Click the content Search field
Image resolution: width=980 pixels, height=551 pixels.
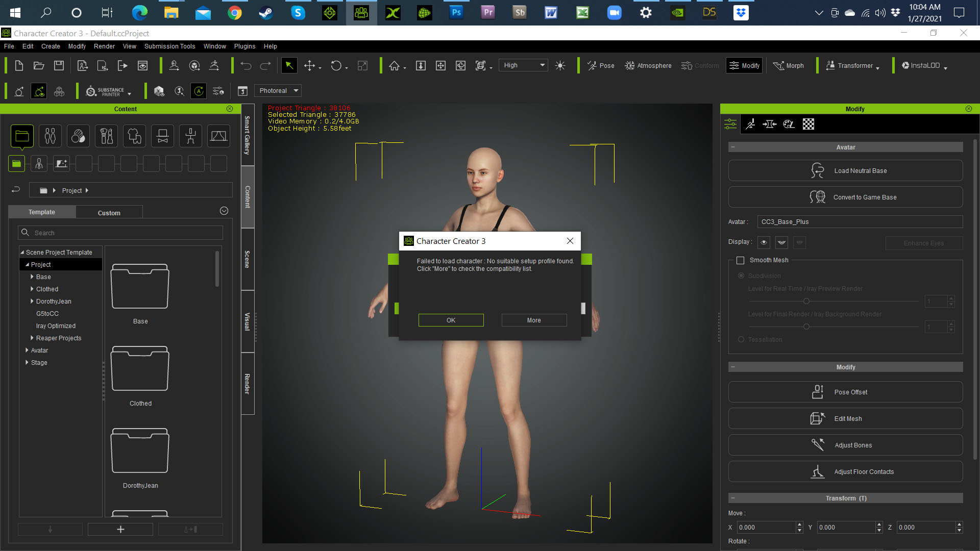[120, 233]
